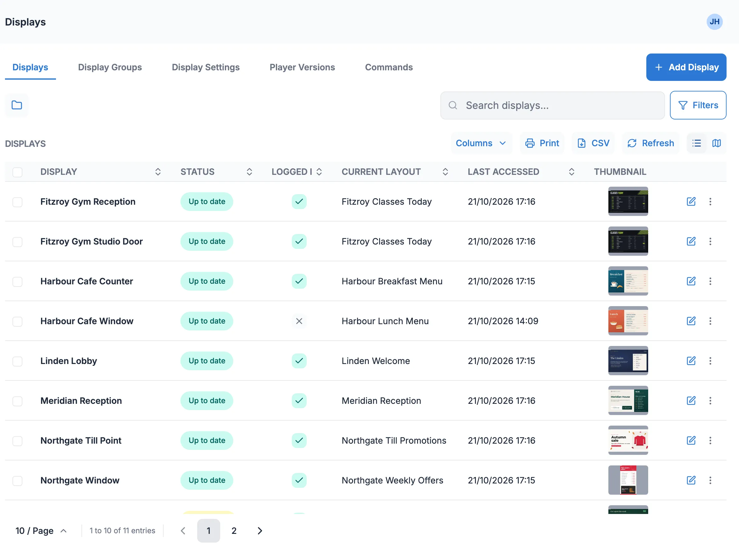Viewport: 739px width, 560px height.
Task: Open the folder browser icon
Action: pyautogui.click(x=17, y=105)
